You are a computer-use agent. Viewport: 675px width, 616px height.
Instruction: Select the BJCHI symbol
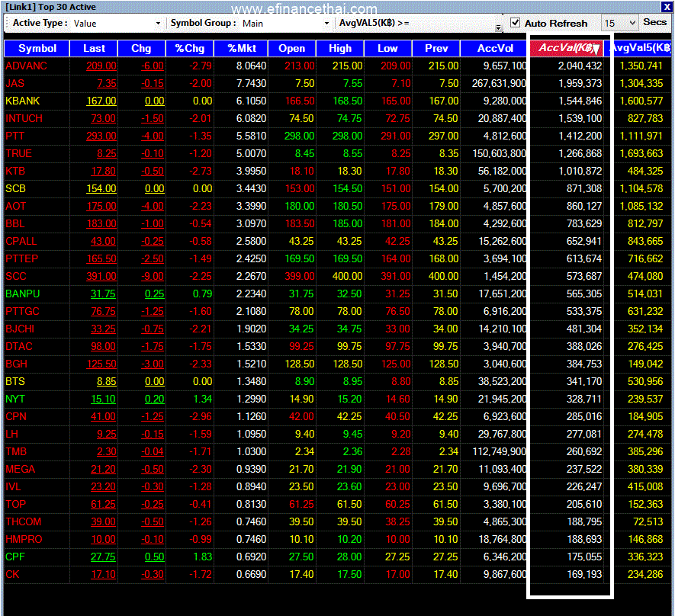click(x=20, y=329)
